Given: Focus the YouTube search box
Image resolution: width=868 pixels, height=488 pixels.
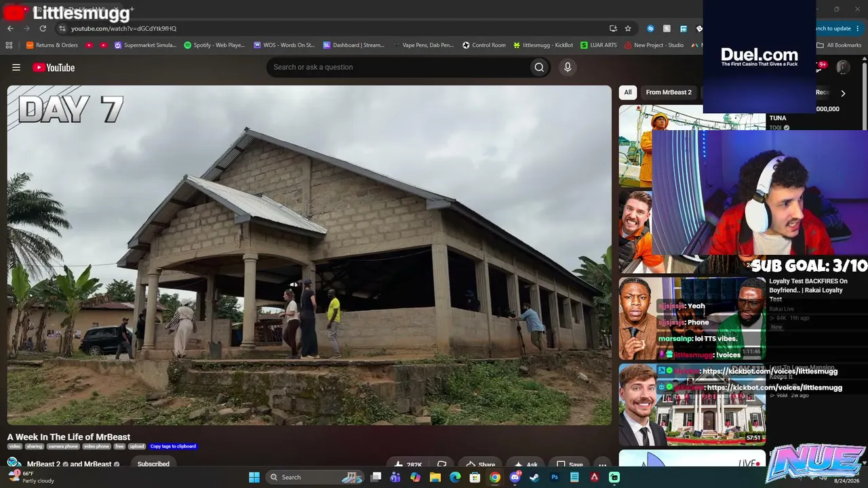Looking at the screenshot, I should click(x=399, y=67).
